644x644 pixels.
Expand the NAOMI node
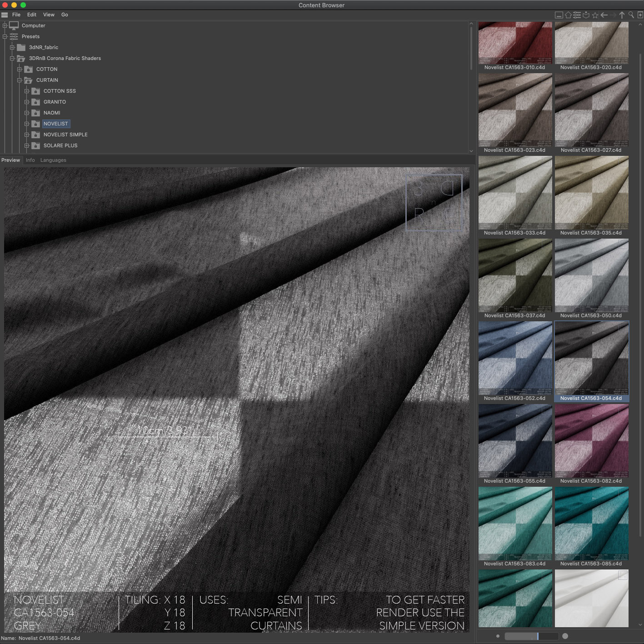(x=27, y=113)
